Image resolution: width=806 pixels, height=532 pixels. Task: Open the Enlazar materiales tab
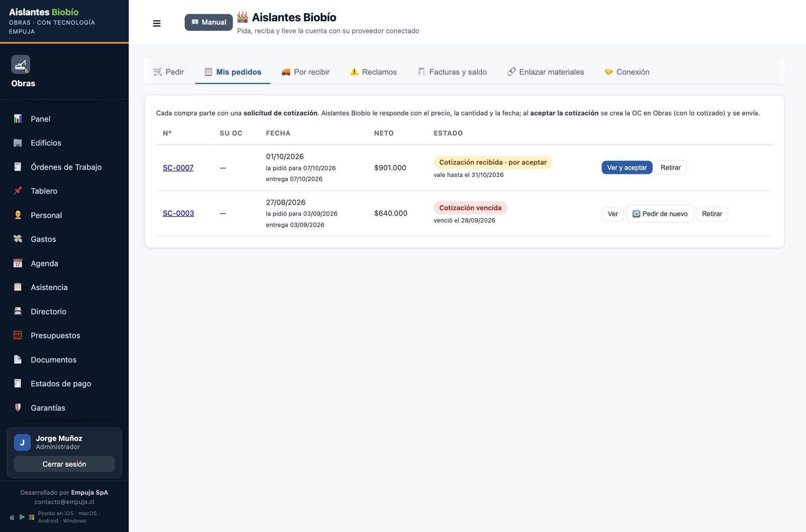(546, 72)
